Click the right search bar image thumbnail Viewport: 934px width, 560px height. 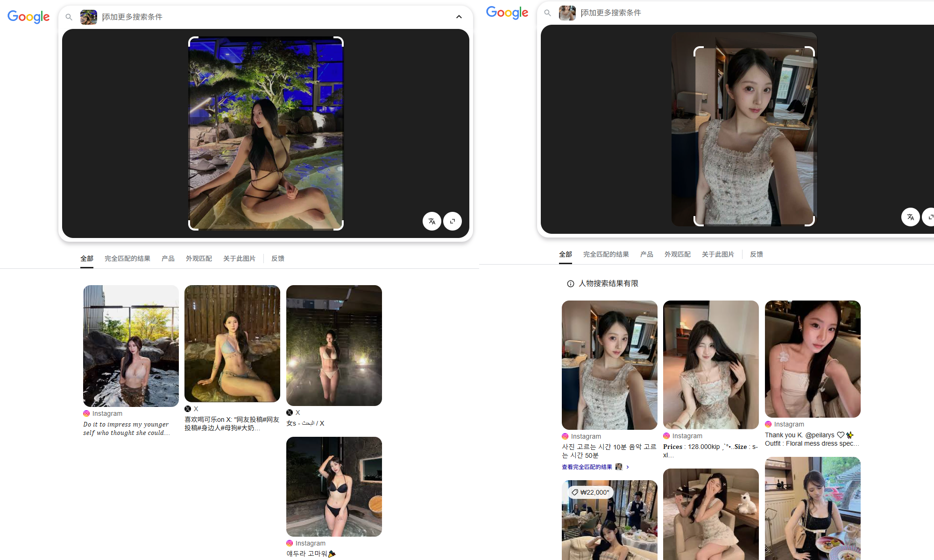[x=567, y=13]
